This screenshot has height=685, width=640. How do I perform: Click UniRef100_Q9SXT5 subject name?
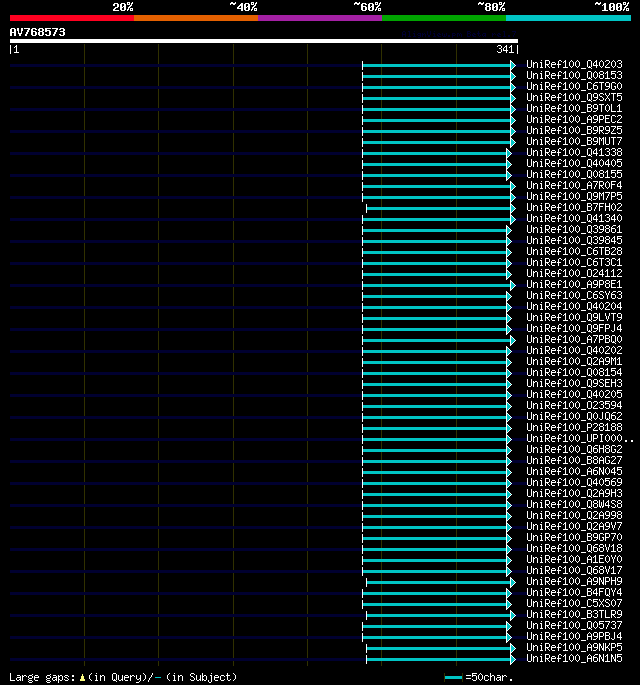click(x=574, y=97)
